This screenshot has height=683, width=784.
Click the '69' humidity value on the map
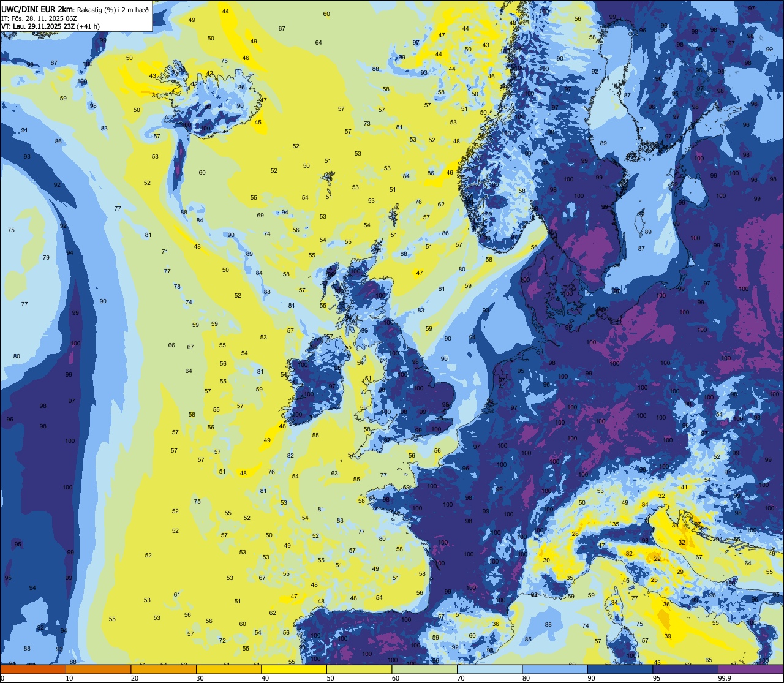(260, 215)
